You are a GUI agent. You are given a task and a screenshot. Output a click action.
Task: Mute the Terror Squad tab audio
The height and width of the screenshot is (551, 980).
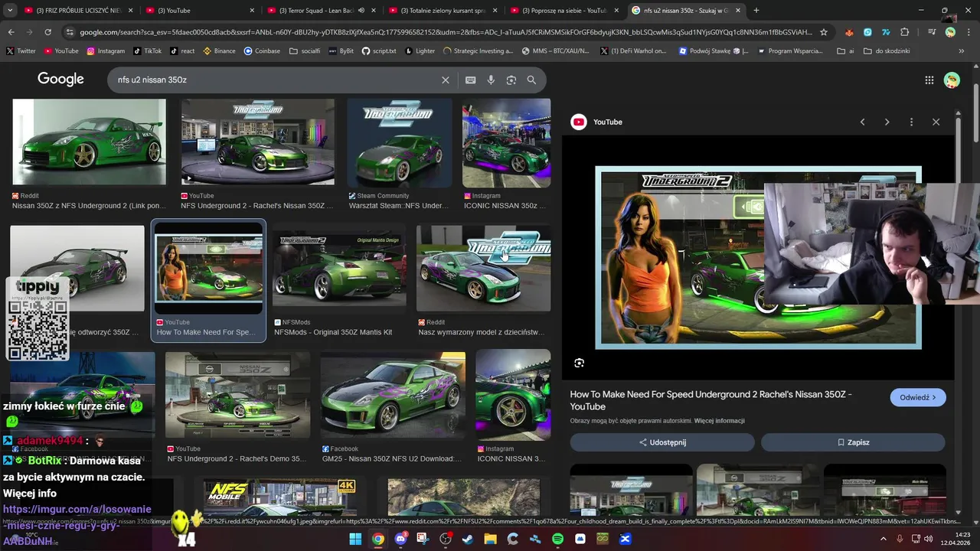tap(361, 11)
